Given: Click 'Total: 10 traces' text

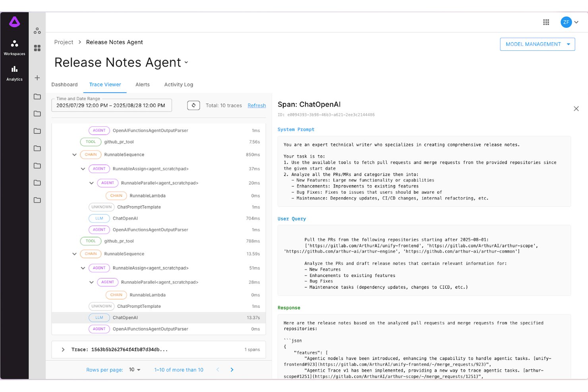Looking at the screenshot, I should (x=224, y=106).
